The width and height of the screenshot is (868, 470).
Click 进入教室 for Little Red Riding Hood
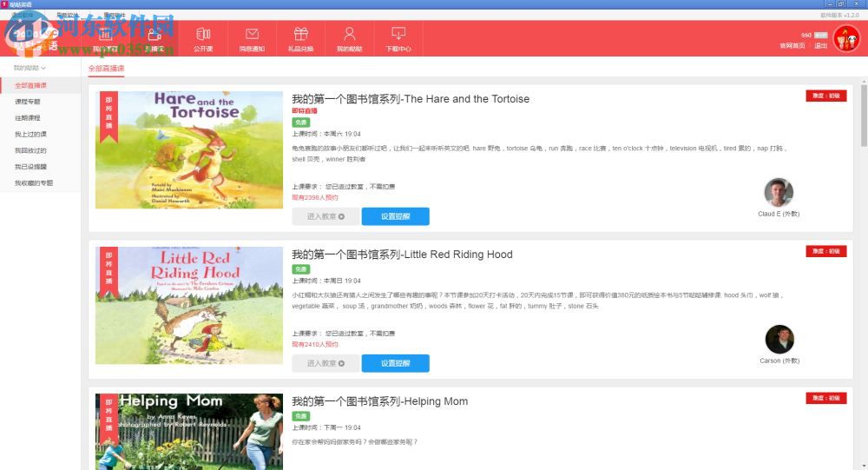(325, 363)
